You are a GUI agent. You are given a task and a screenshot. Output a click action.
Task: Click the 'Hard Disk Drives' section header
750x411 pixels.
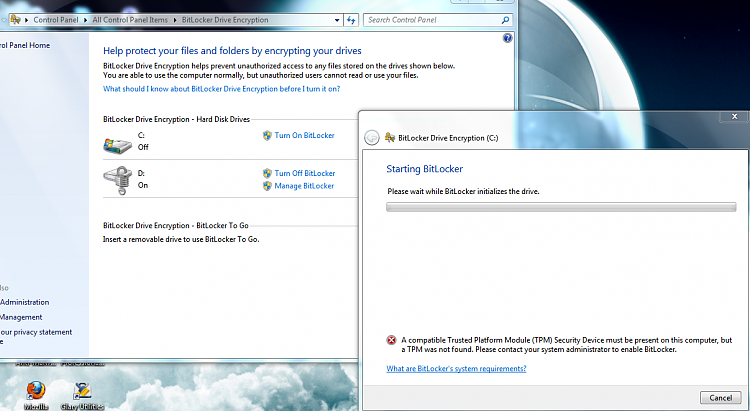coord(176,119)
